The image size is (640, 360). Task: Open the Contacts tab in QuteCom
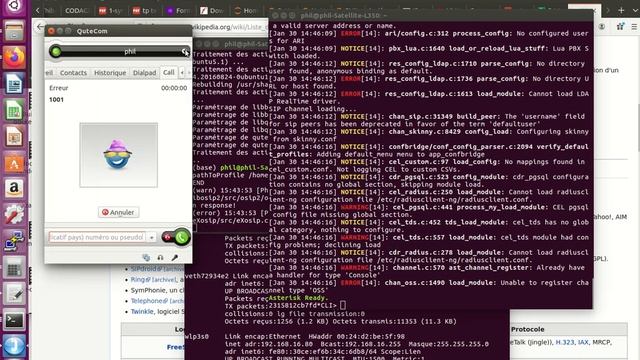73,73
